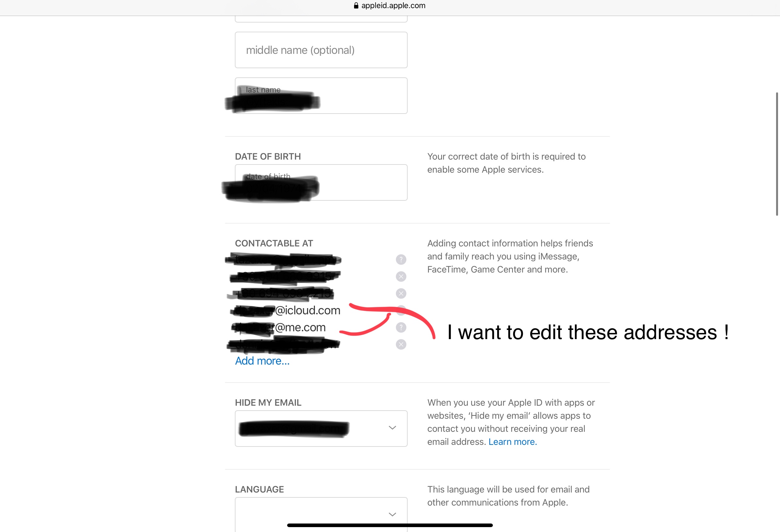Click the expander on HIDE MY EMAIL dropdown

click(x=392, y=428)
